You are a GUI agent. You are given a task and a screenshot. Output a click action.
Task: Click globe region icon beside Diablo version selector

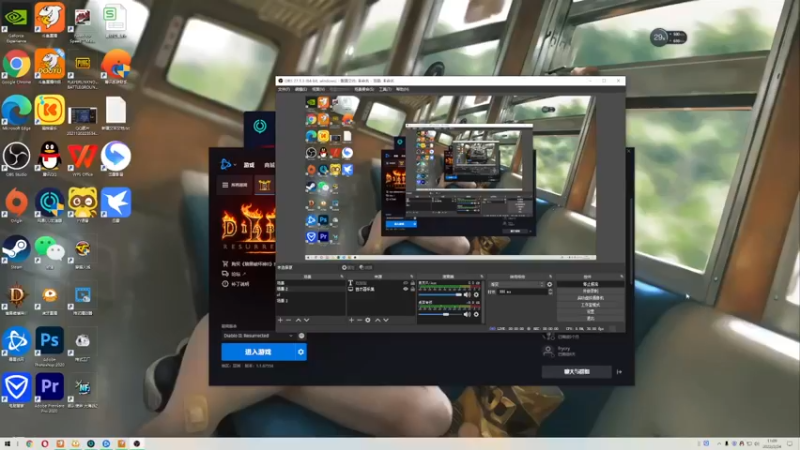302,336
